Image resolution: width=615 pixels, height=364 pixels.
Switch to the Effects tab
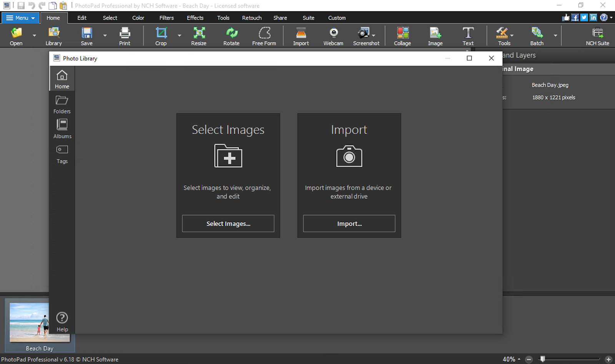[x=195, y=18]
